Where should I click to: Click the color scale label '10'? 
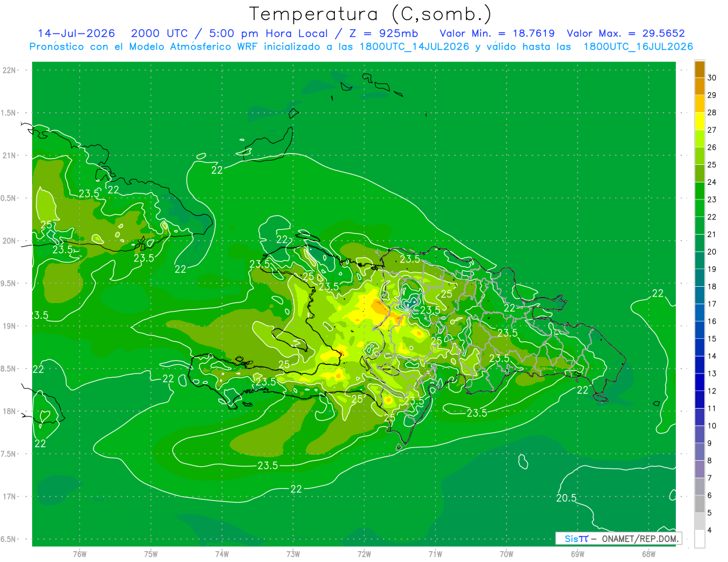coord(712,426)
